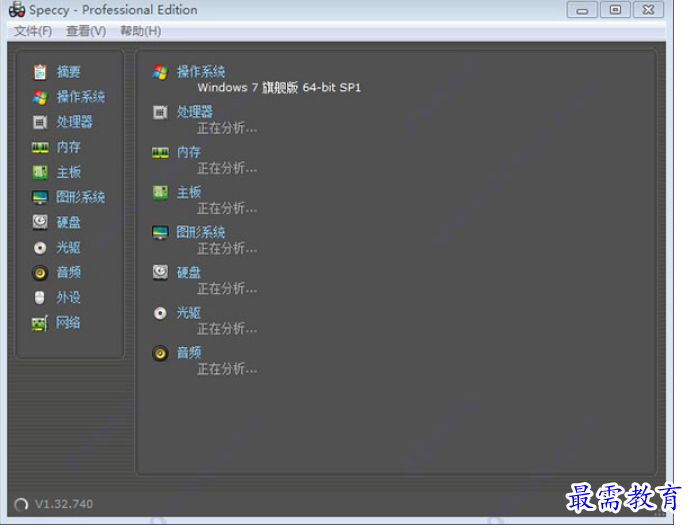Click the 光驱 disc icon in sidebar
The width and height of the screenshot is (690, 529).
40,248
